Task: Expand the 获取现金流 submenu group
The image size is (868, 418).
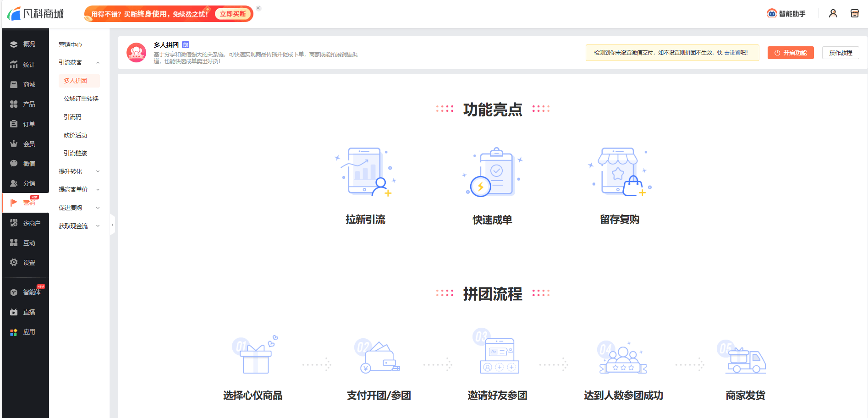Action: click(79, 226)
